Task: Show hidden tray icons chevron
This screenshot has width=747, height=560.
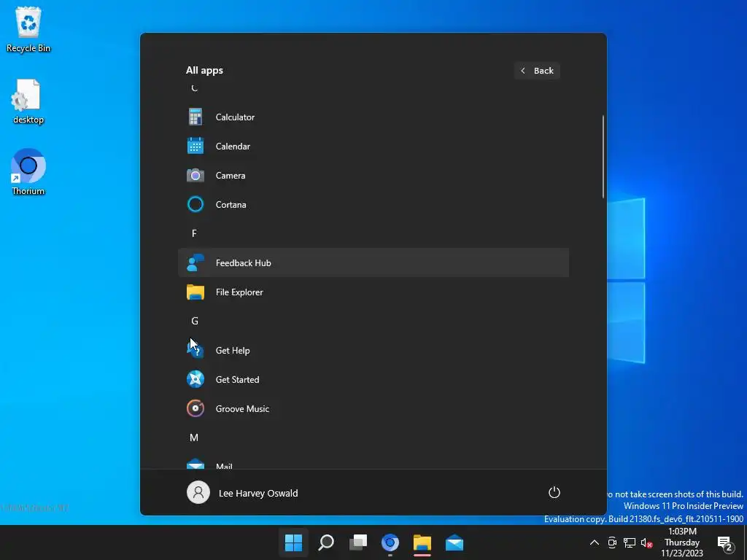Action: tap(595, 542)
